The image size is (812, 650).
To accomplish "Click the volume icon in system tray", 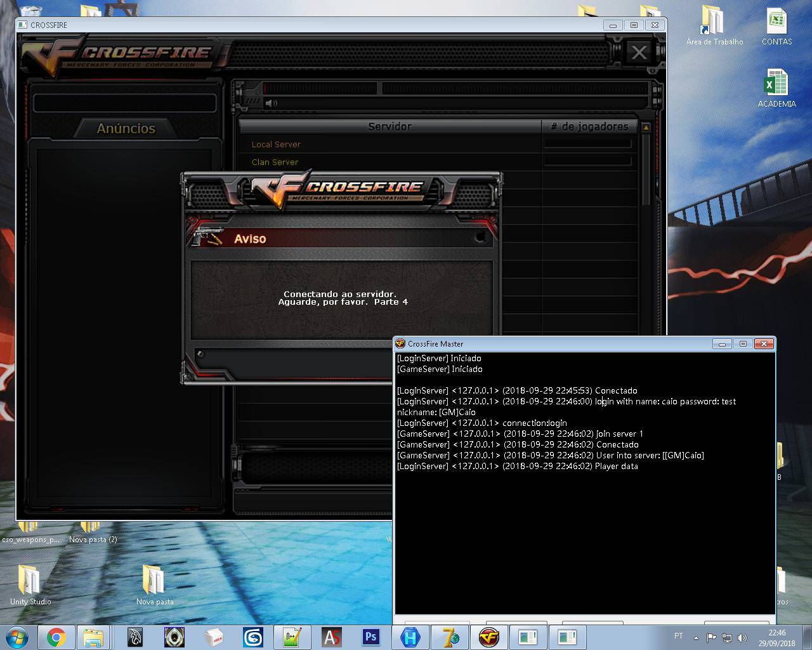I will coord(741,637).
